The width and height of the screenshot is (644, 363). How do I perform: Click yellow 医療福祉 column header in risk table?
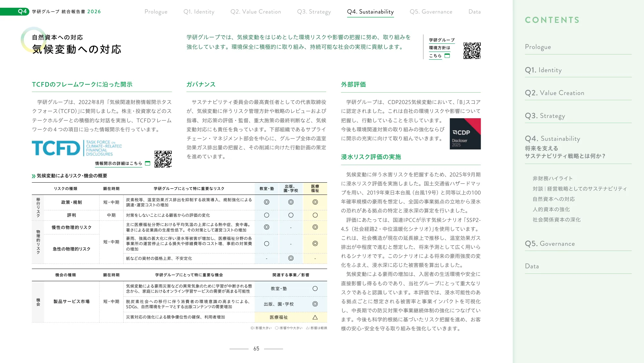(x=315, y=188)
